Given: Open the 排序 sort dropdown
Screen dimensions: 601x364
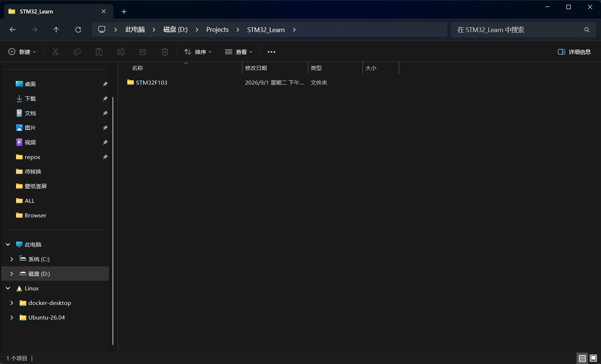Looking at the screenshot, I should coord(198,52).
